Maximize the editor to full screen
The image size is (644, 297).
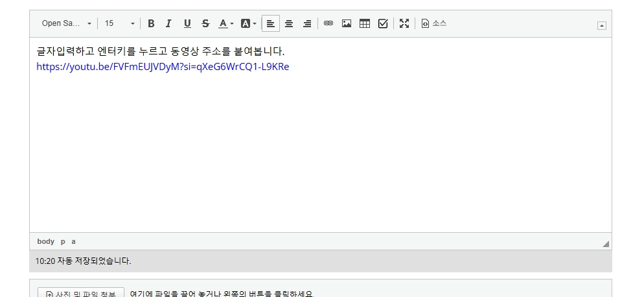click(404, 23)
